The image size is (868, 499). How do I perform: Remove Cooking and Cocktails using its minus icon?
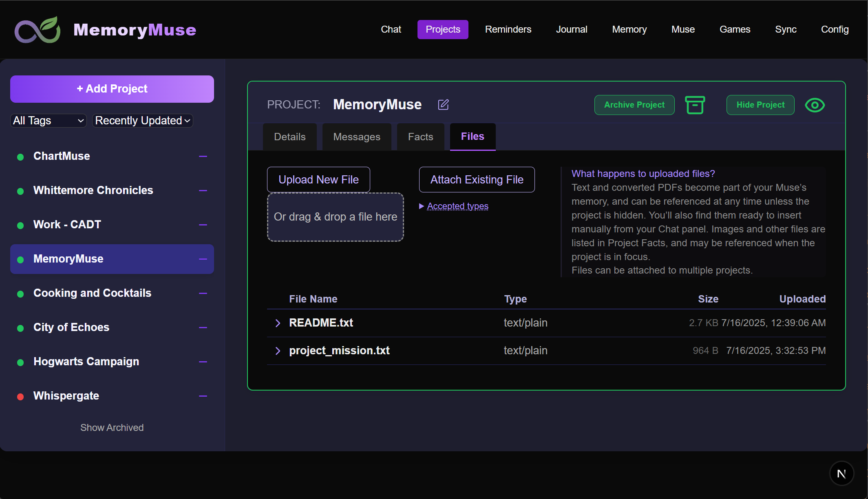[x=203, y=294]
